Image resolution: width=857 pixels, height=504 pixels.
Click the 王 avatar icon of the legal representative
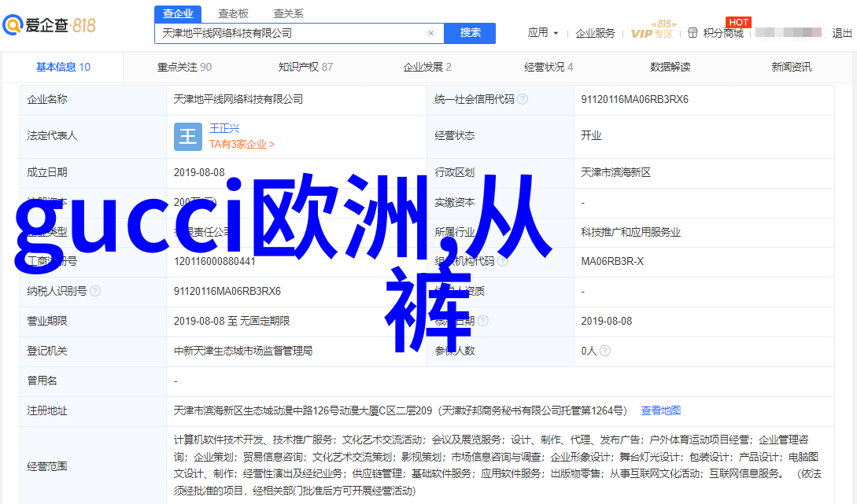[x=187, y=136]
